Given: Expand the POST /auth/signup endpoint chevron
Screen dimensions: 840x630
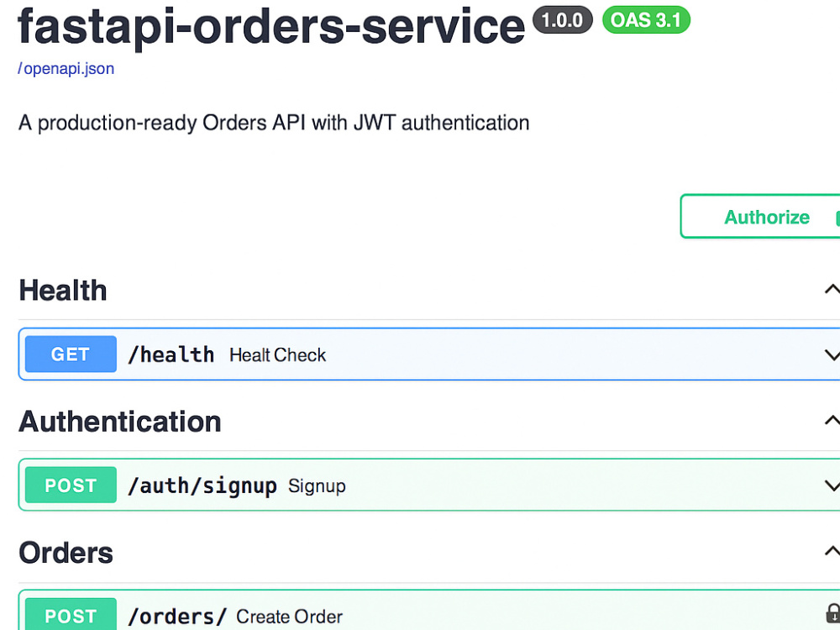Looking at the screenshot, I should point(832,486).
